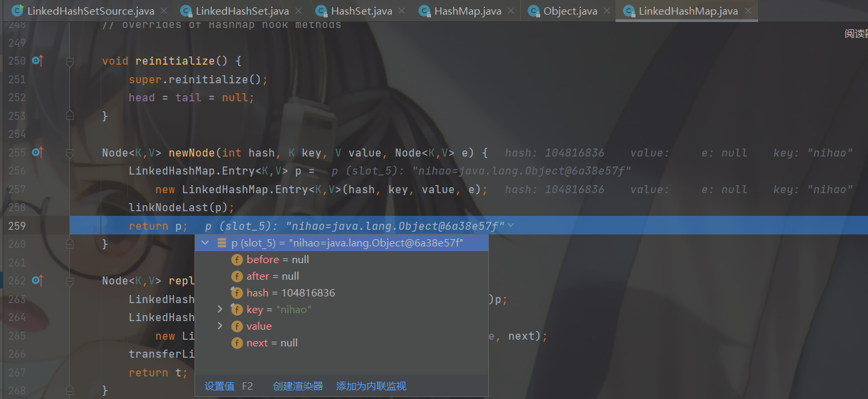Click 'head = tail = null;' on line 252
Screen dimensions: 868x399
[192, 98]
